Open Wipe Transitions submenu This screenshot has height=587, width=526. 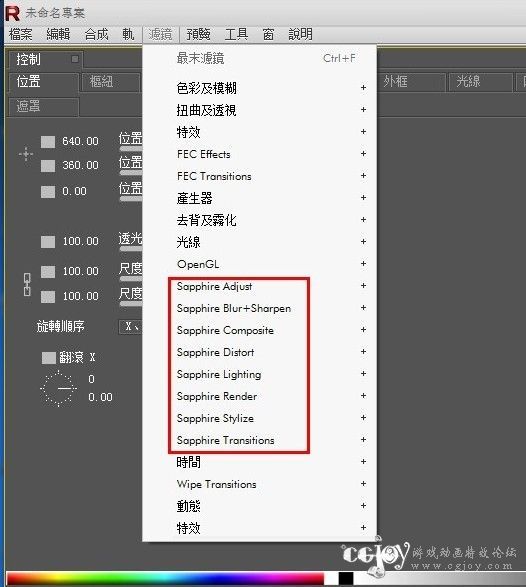point(259,484)
